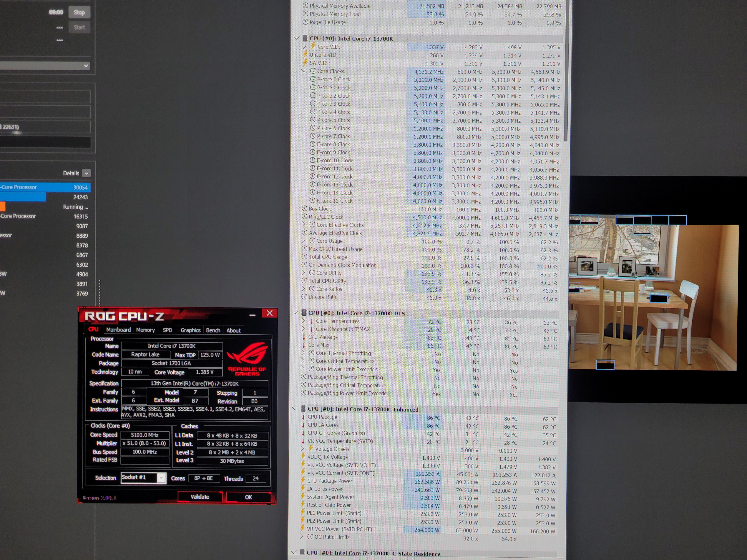Switch to the Bench tab in CPU-Z

tap(213, 330)
